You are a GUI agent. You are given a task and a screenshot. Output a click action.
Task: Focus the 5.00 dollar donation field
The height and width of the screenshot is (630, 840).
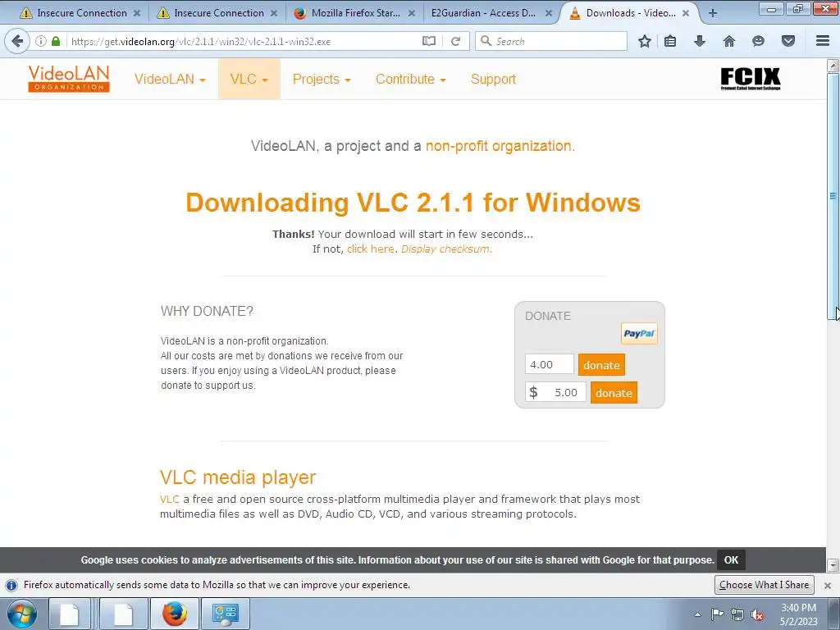[x=555, y=392]
